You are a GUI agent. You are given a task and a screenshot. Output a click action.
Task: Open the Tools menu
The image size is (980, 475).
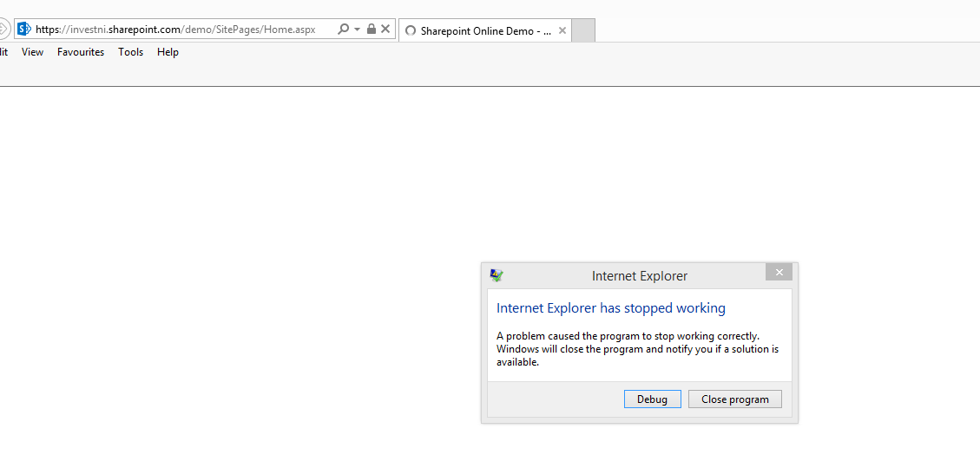pos(130,52)
